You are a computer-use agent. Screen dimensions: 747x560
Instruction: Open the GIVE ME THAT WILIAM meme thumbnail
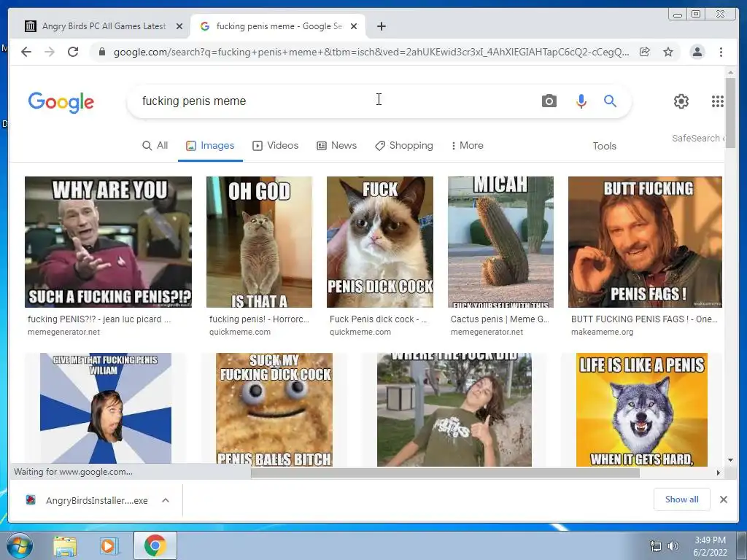[106, 408]
